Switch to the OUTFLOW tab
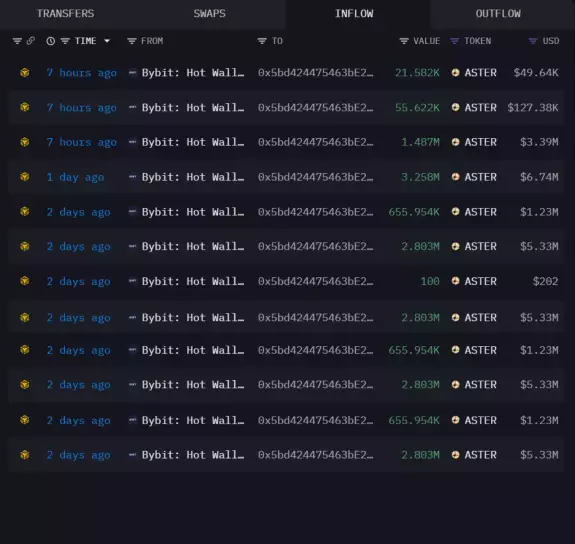This screenshot has height=544, width=575. click(x=498, y=14)
